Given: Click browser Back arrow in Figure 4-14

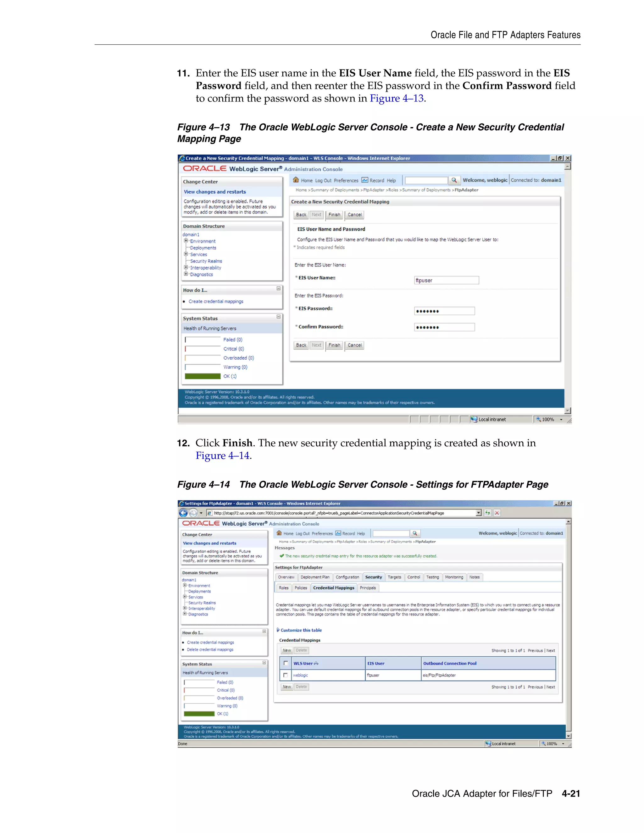Looking at the screenshot, I should coord(183,513).
